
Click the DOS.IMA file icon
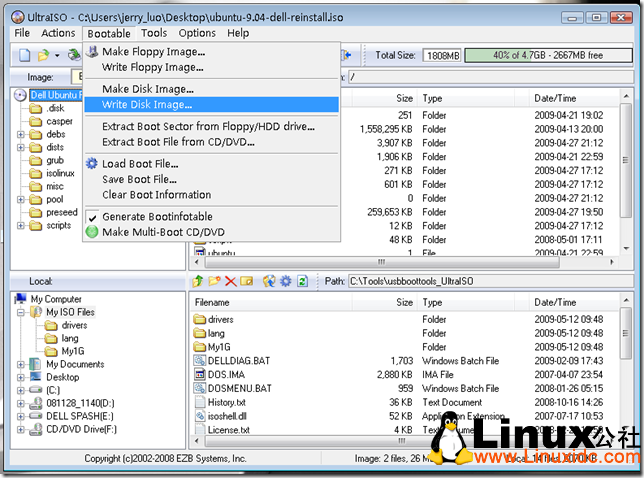tap(199, 374)
